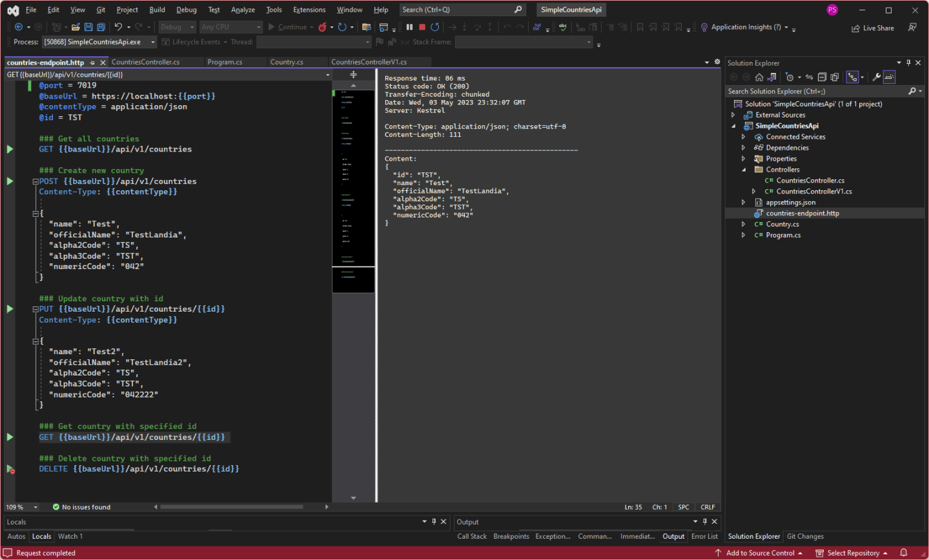Viewport: 929px width, 560px height.
Task: Open Solution Explorer Properties wrench icon
Action: (x=876, y=77)
